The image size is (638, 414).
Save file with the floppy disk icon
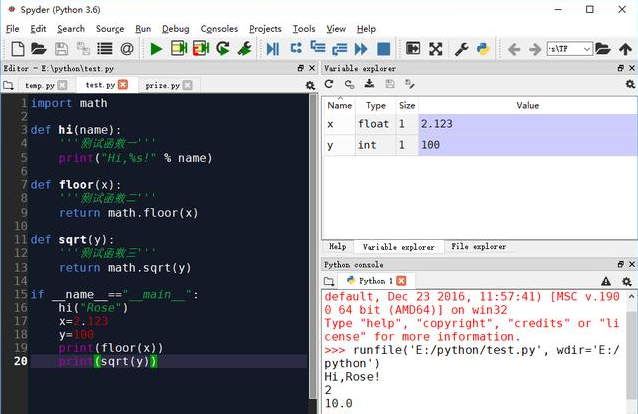(x=61, y=49)
